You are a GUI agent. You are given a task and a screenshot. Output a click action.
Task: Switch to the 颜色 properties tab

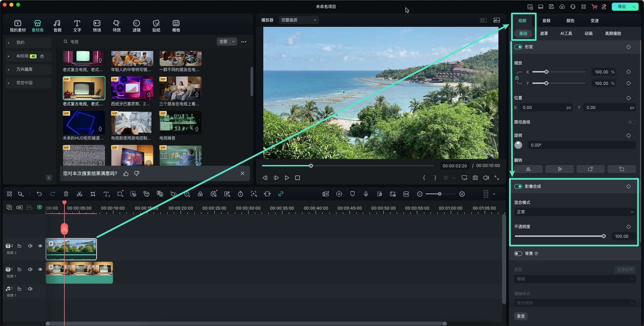pos(571,21)
